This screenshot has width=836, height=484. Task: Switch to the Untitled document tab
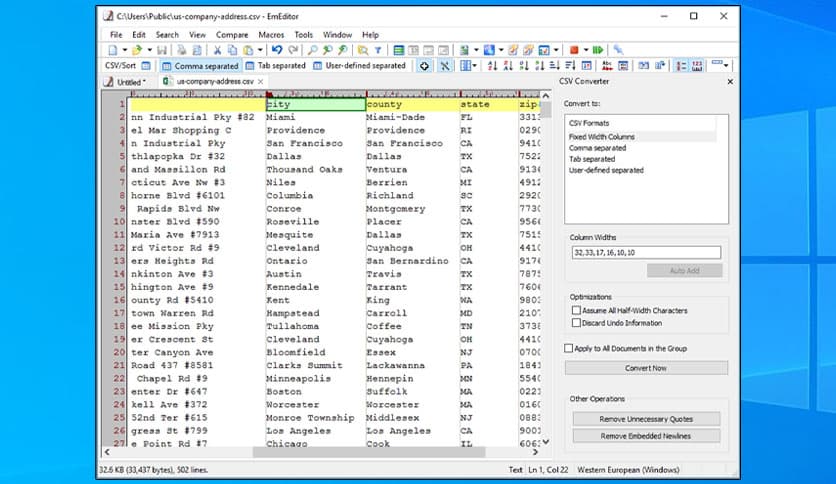point(129,82)
